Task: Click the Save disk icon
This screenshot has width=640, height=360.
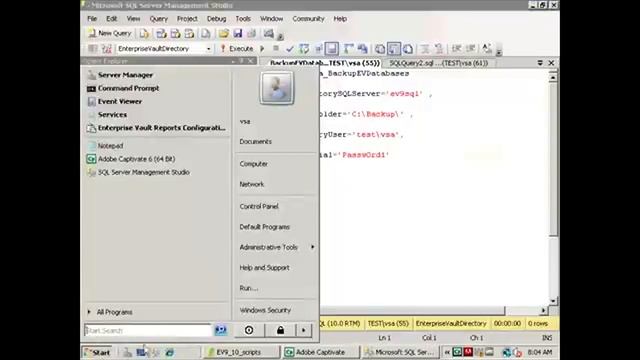Action: coord(238,33)
